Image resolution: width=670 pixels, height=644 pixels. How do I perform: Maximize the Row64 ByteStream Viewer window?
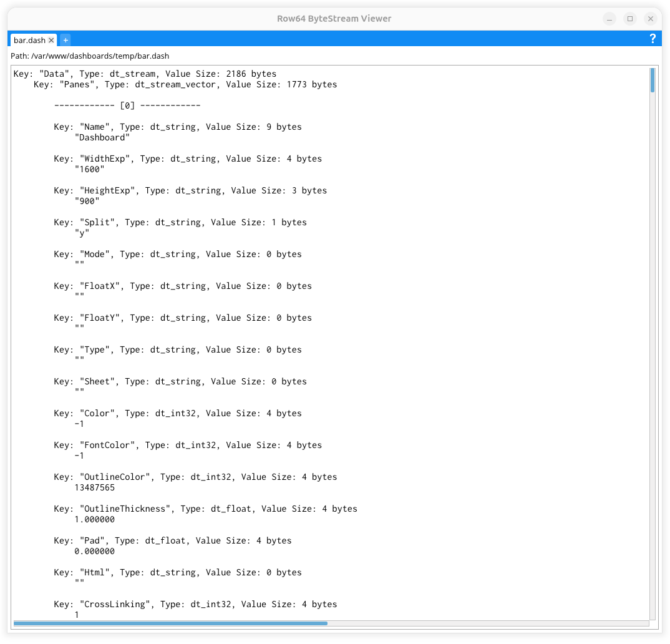click(x=630, y=19)
